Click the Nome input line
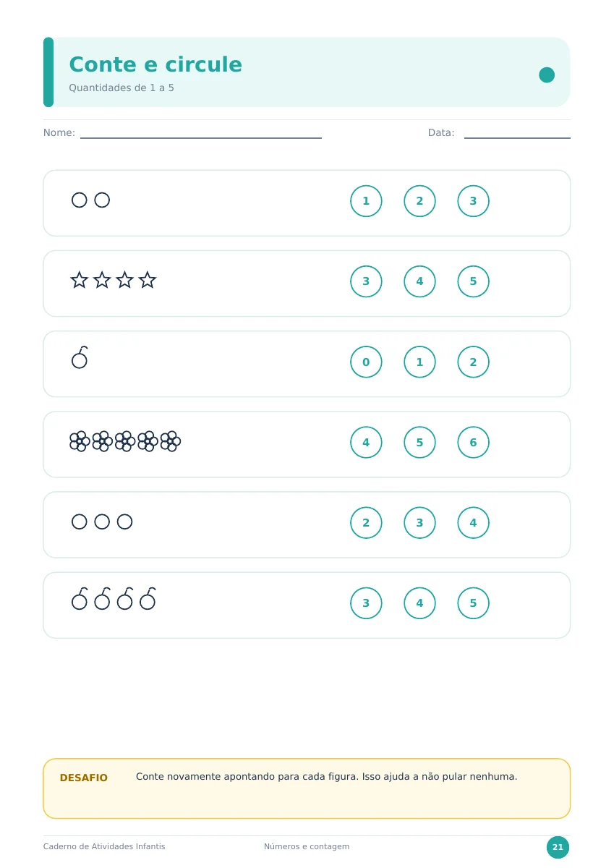 [x=201, y=133]
